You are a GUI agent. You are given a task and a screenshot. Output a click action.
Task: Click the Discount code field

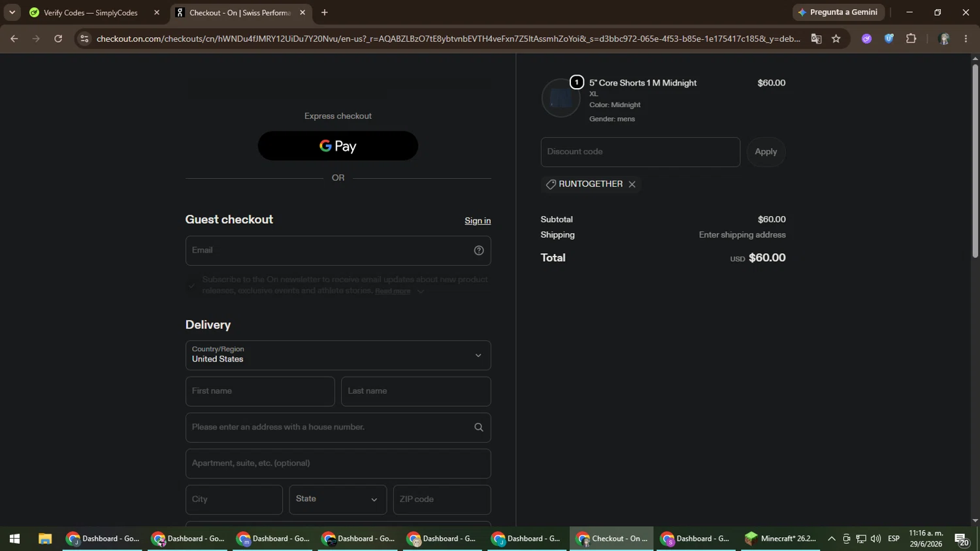(640, 152)
